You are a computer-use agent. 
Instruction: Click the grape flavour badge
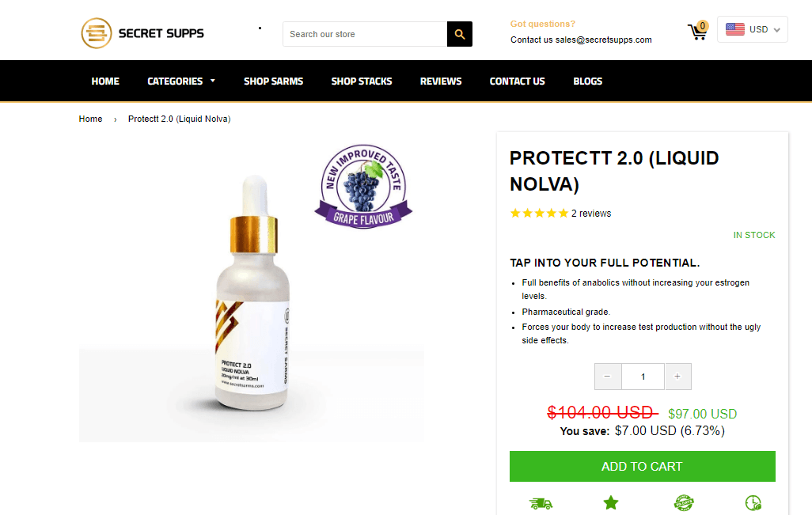[363, 187]
